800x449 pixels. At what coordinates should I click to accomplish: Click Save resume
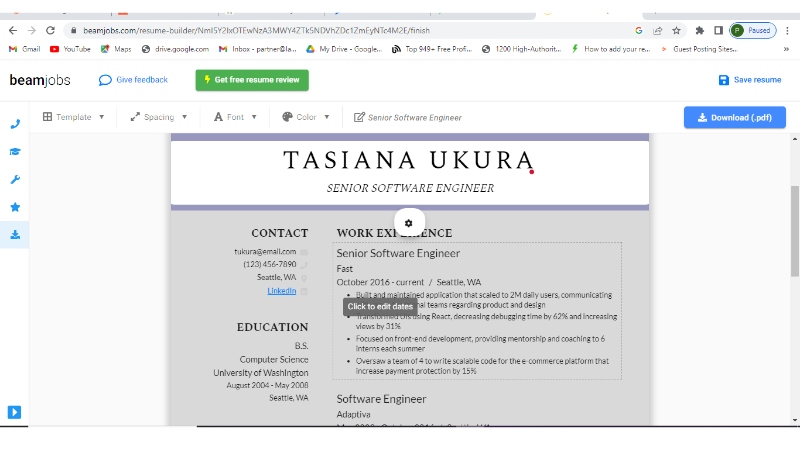click(x=749, y=80)
